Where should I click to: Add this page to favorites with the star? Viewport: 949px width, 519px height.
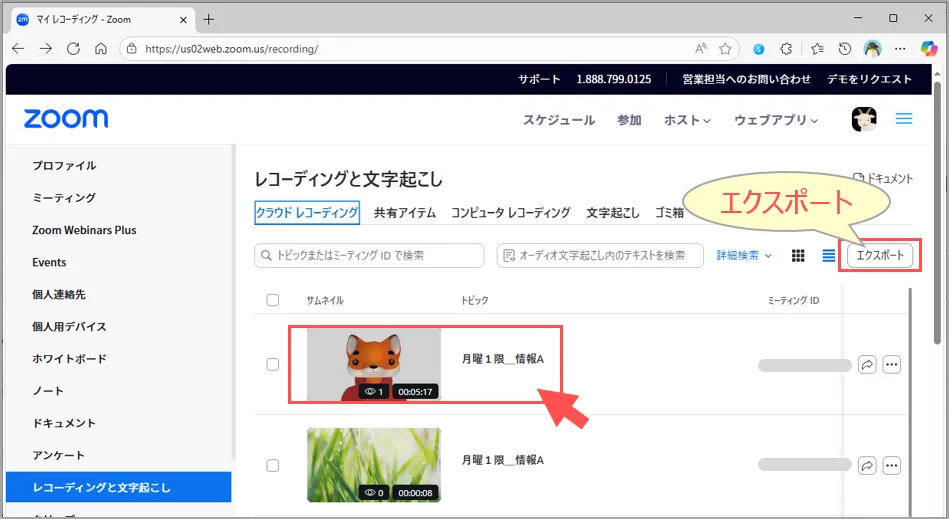click(725, 49)
